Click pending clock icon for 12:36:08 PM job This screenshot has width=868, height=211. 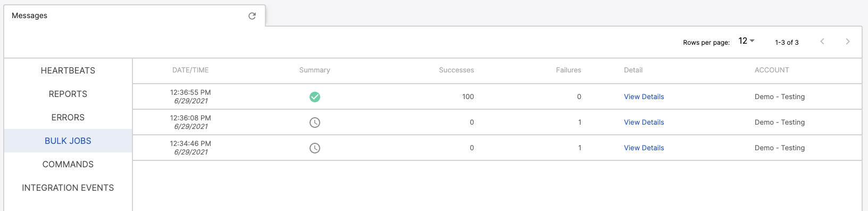[315, 123]
